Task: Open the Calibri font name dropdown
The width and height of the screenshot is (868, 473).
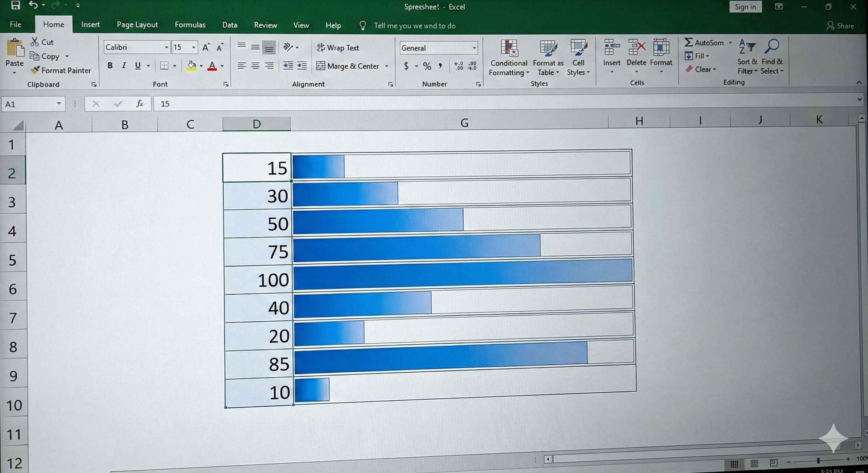Action: coord(166,47)
